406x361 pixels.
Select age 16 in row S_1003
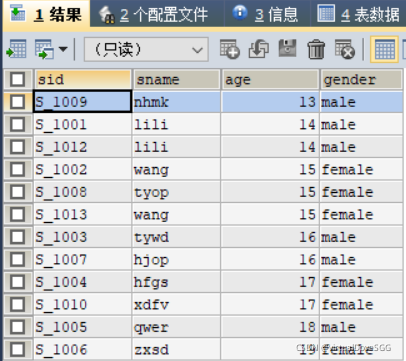click(270, 237)
